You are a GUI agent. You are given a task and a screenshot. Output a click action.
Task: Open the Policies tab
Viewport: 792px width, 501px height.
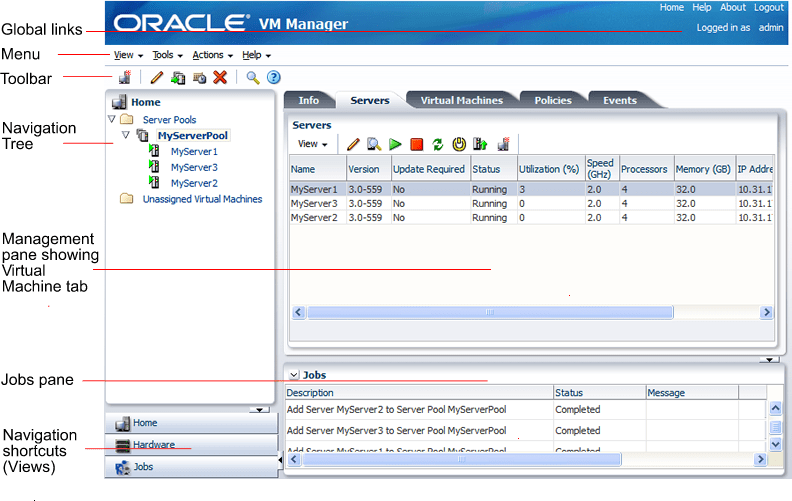pos(553,101)
